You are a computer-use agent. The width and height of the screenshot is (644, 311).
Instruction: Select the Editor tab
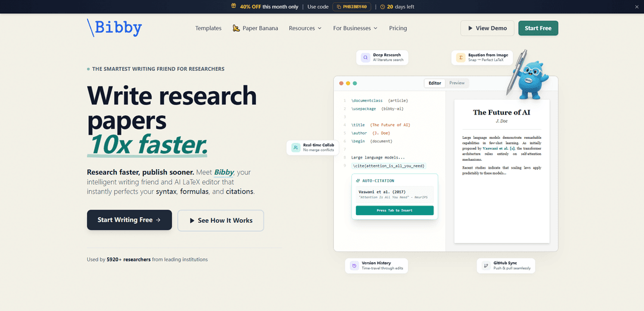click(x=435, y=83)
